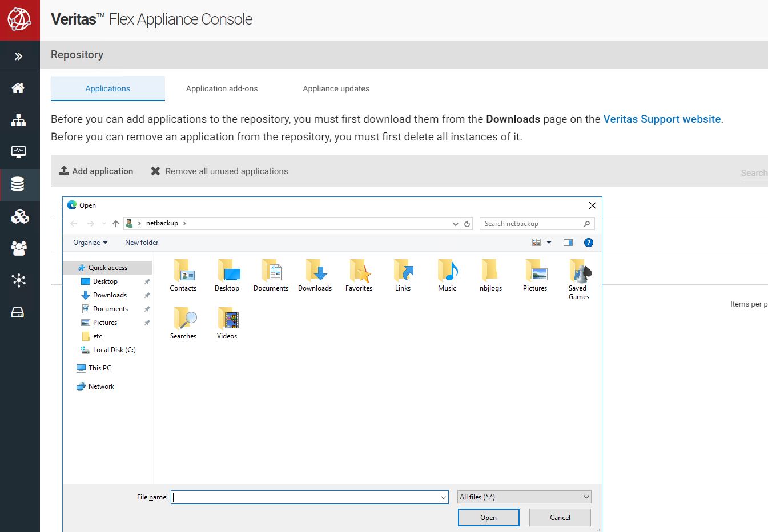Click the Open button
The height and width of the screenshot is (532, 768).
(x=489, y=518)
